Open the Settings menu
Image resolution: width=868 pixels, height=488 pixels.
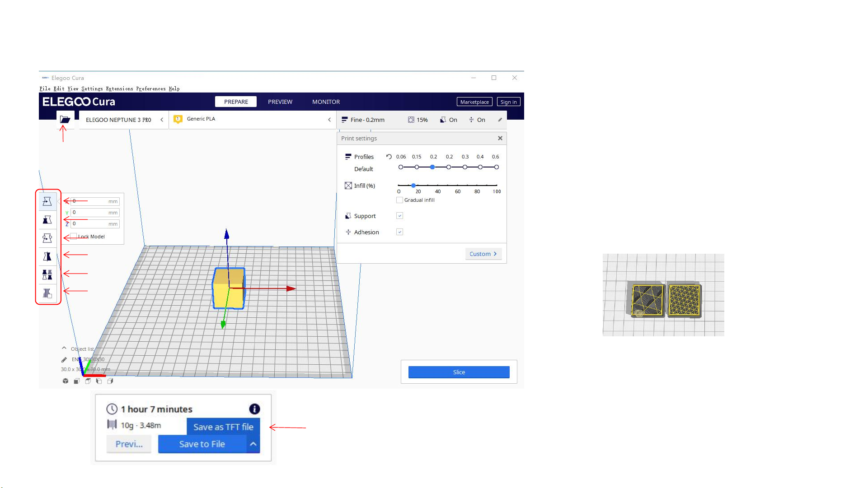coord(92,88)
